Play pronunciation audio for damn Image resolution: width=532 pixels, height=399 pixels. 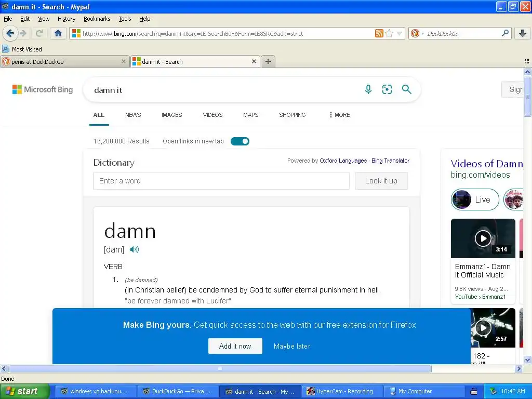(x=135, y=249)
